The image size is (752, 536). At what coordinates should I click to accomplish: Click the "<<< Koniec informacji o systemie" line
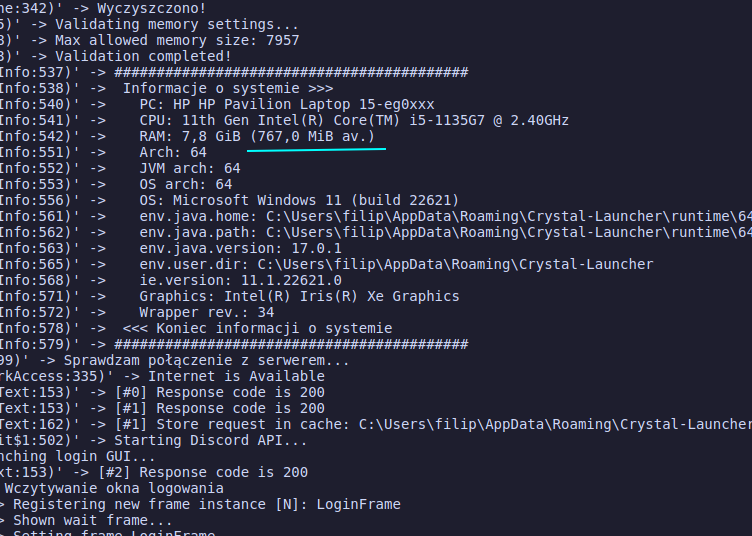click(257, 328)
